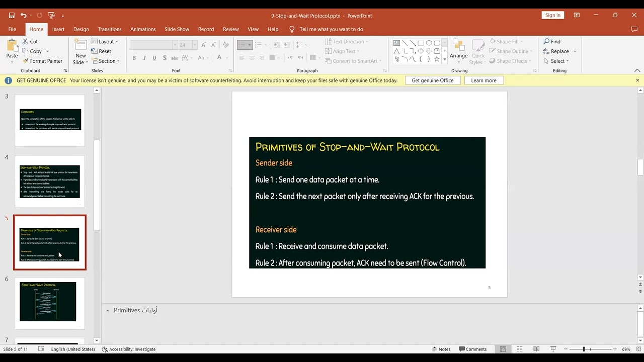The height and width of the screenshot is (362, 644).
Task: Open the font size dropdown
Action: click(x=195, y=45)
